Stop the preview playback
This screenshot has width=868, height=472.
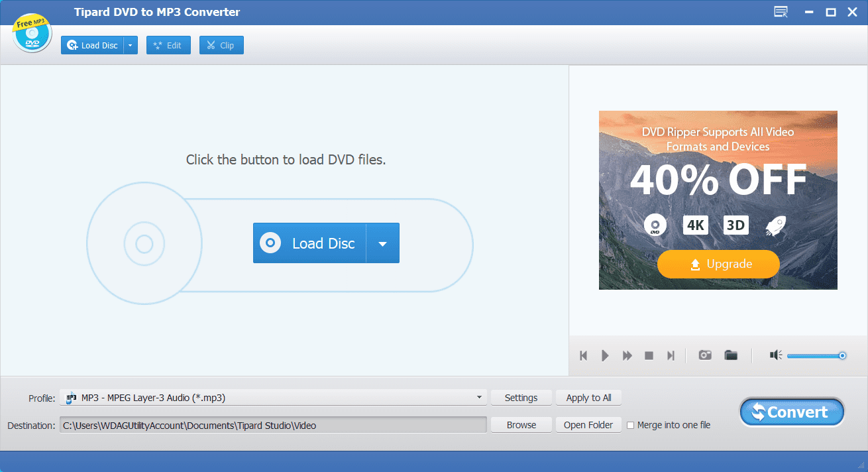[x=649, y=356]
